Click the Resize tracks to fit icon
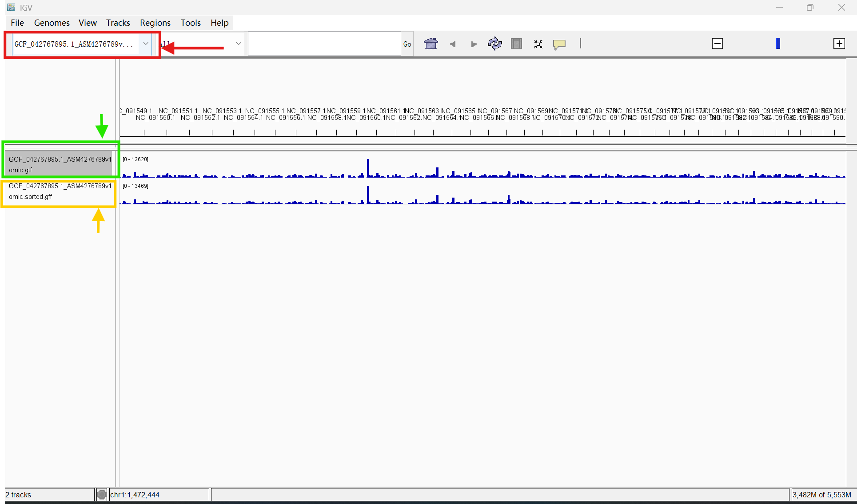The image size is (857, 504). pyautogui.click(x=538, y=44)
